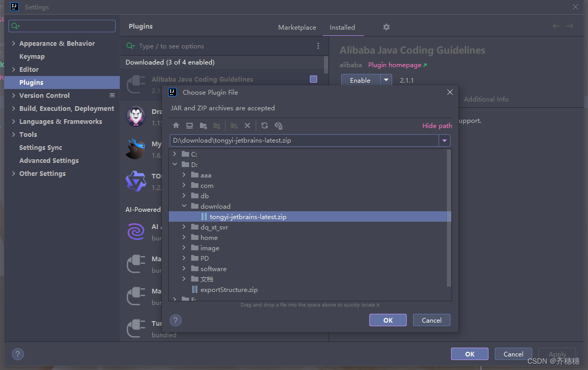Click the Tongyi plugin logo

(136, 182)
